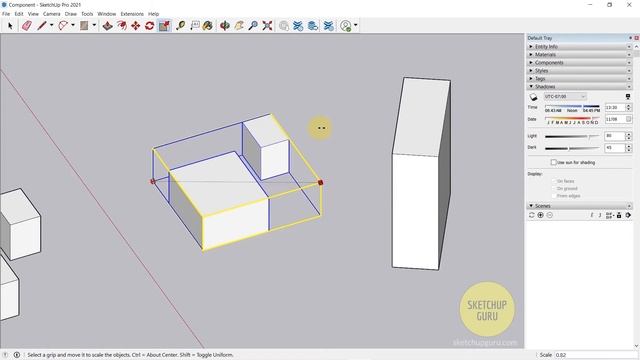Click the info icon in status bar
The width and height of the screenshot is (640, 360).
pos(17,355)
